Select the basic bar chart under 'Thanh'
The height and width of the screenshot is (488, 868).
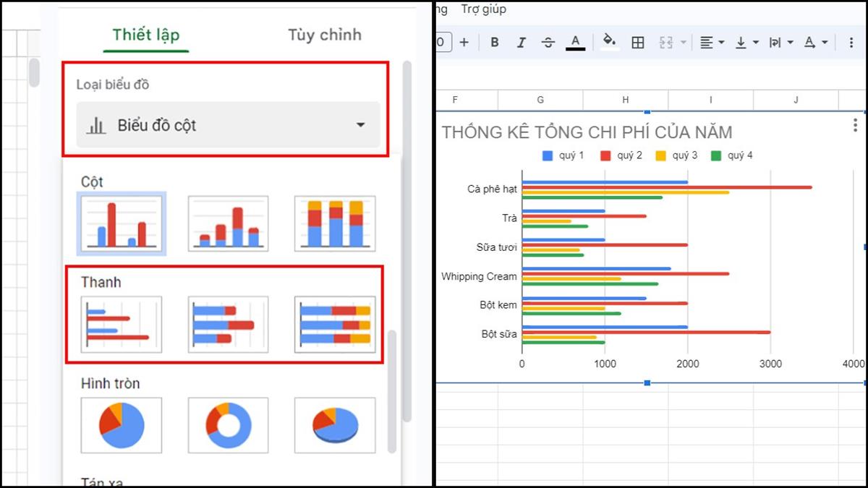(122, 325)
